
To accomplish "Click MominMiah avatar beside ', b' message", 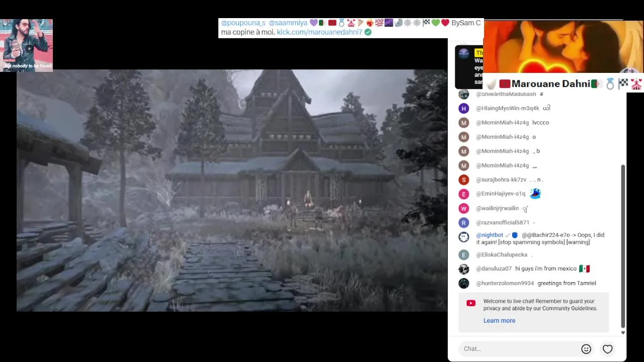I will tap(464, 151).
